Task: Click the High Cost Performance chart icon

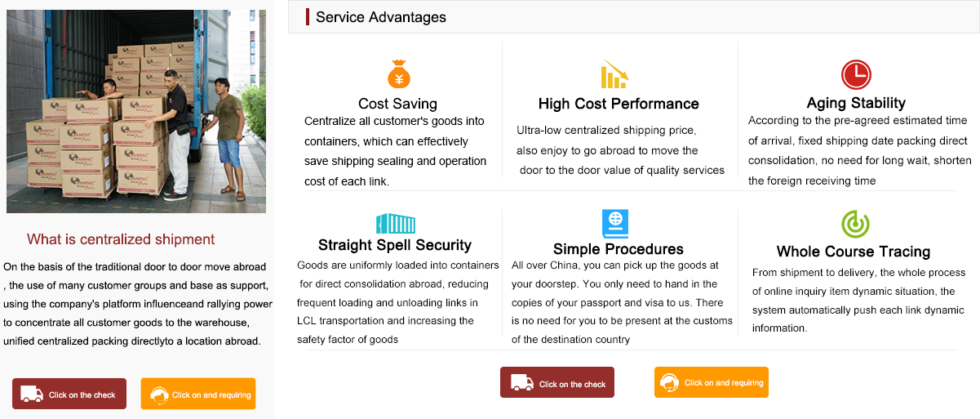Action: point(614,74)
